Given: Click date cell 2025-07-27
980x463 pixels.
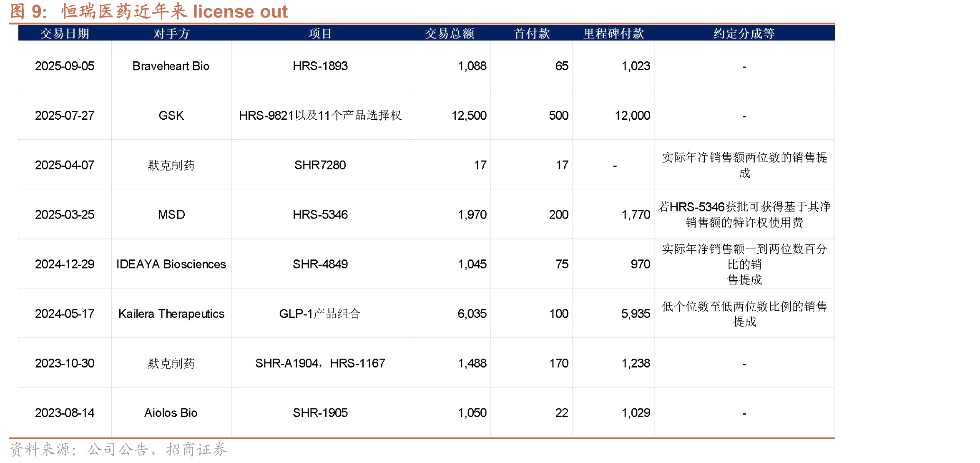Looking at the screenshot, I should pyautogui.click(x=65, y=116).
